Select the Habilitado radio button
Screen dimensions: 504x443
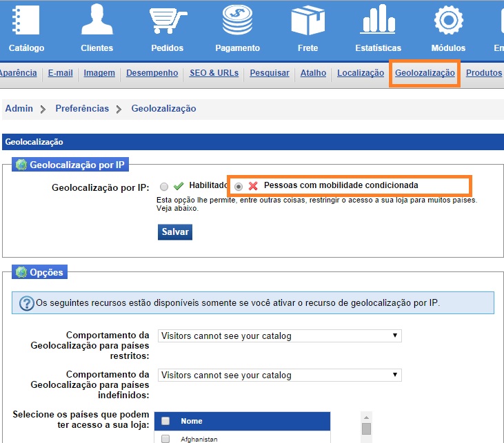164,186
